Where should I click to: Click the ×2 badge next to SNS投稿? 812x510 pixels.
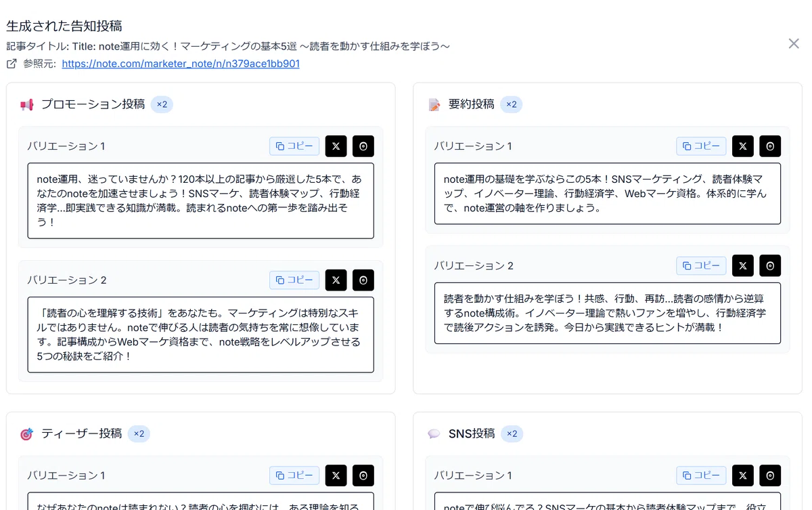pyautogui.click(x=512, y=433)
